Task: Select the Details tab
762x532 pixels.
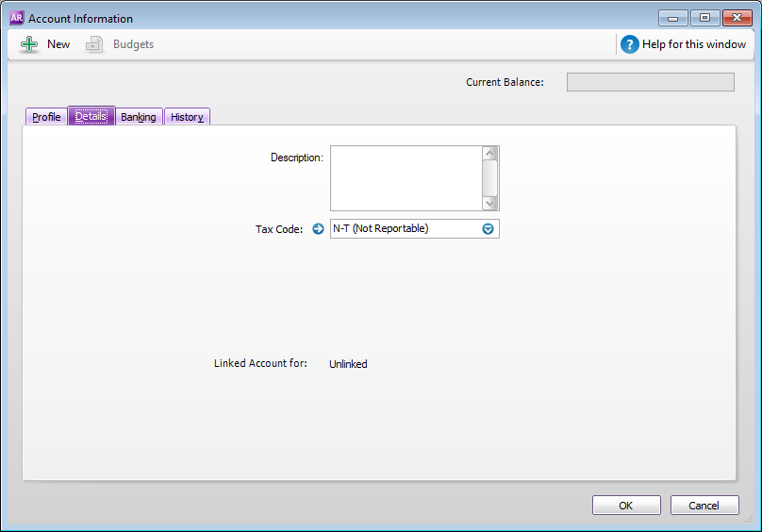Action: (91, 117)
